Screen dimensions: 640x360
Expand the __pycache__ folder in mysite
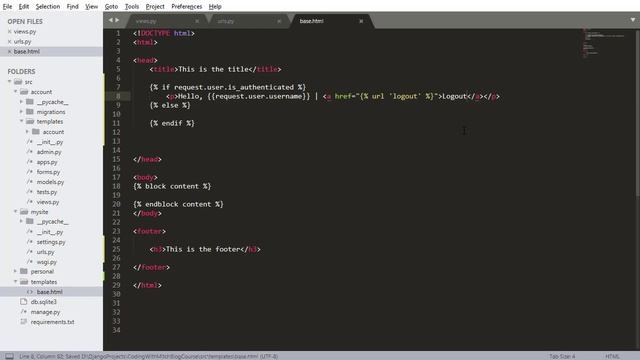(x=21, y=221)
